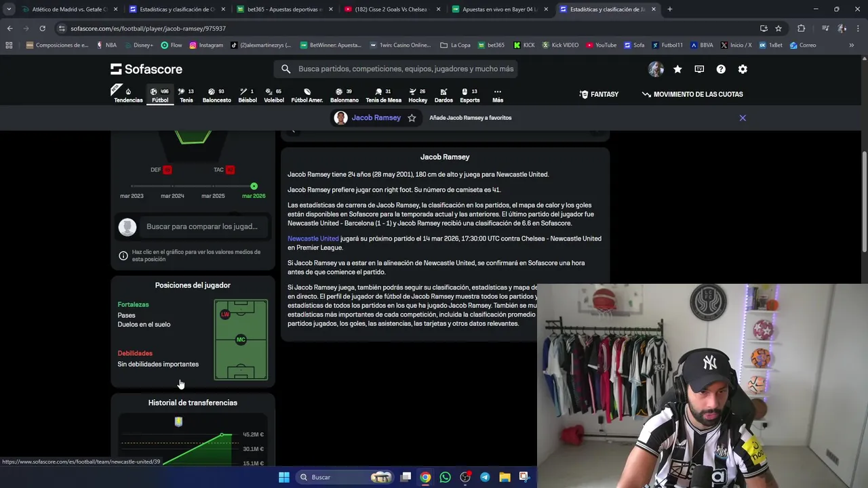The image size is (868, 488).
Task: Click the taskbar Buscar search box
Action: click(x=346, y=477)
